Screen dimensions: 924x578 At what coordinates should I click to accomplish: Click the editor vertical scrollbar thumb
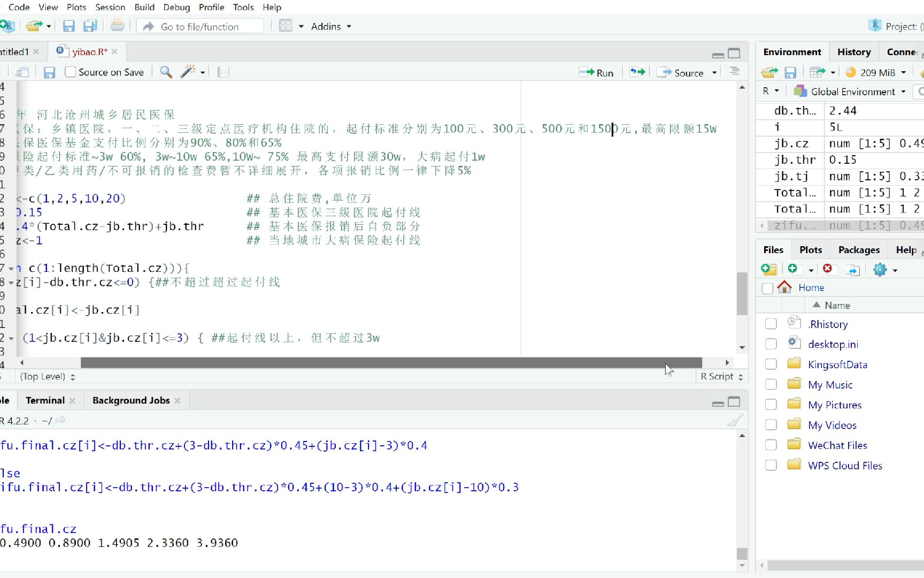click(742, 294)
